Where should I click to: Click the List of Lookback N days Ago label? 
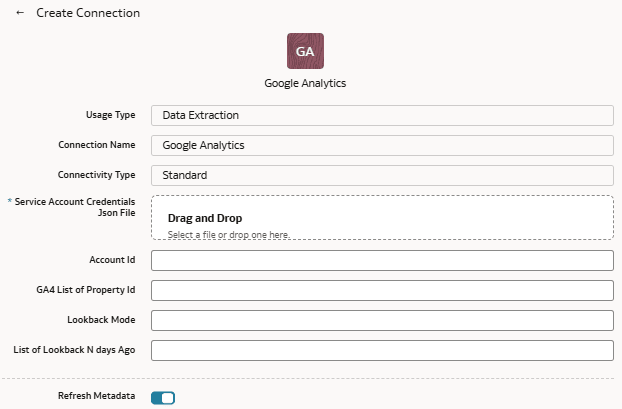pos(74,350)
